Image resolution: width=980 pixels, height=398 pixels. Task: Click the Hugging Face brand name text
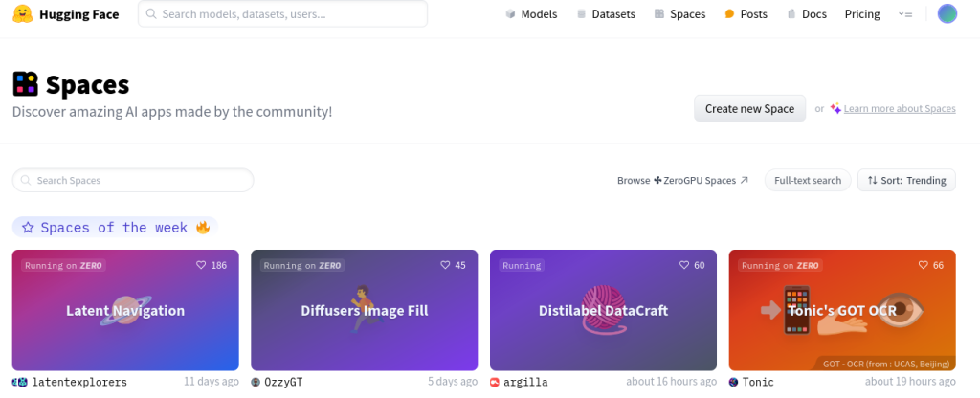(x=78, y=13)
